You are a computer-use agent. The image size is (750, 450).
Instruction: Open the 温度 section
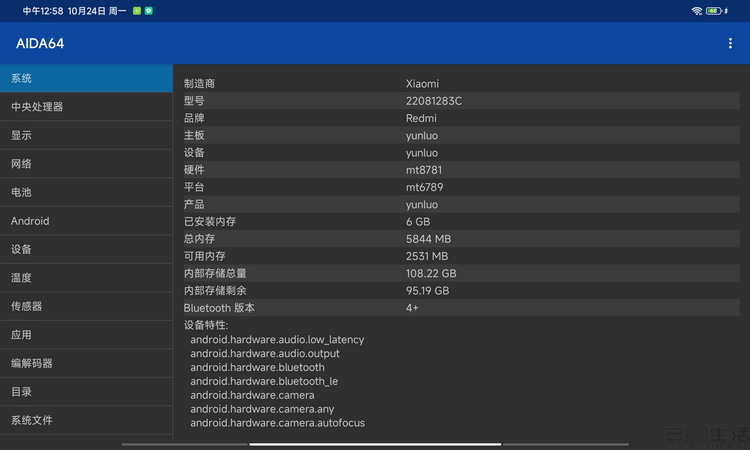[86, 278]
